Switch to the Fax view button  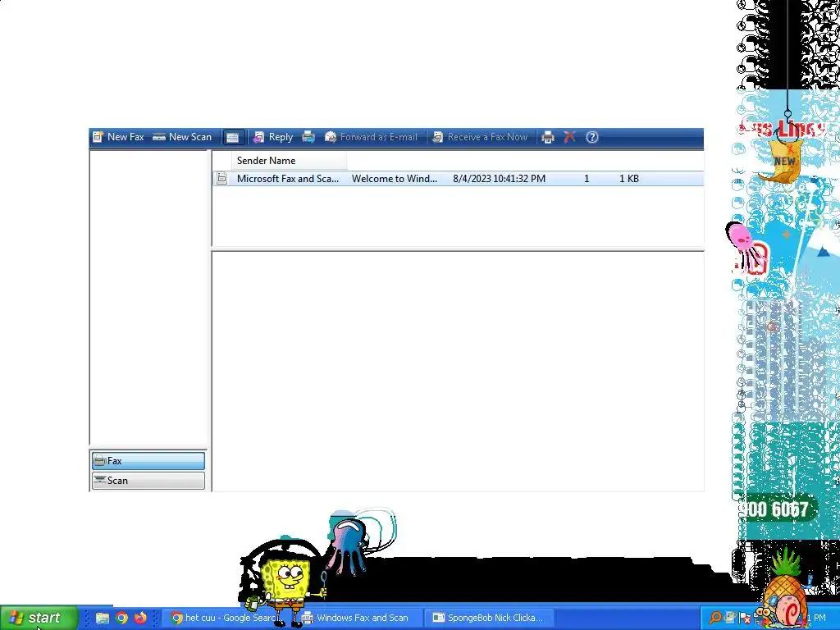pyautogui.click(x=148, y=461)
